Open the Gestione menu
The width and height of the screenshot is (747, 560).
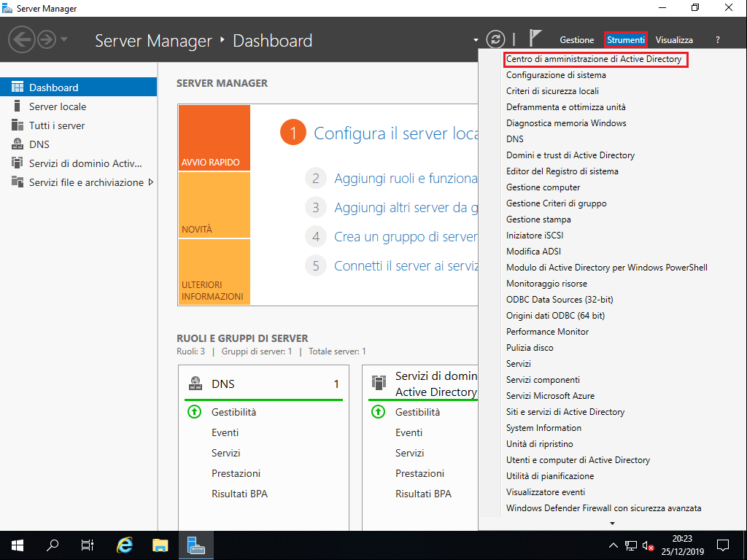click(x=576, y=40)
